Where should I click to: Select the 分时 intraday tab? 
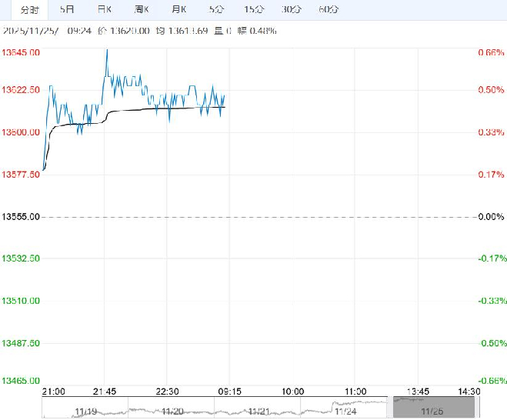(28, 10)
